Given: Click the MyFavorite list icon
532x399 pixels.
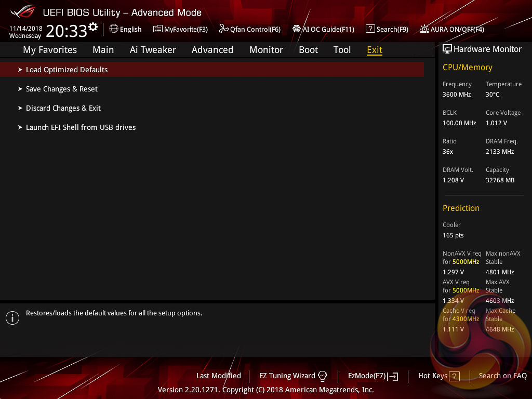Looking at the screenshot, I should click(x=158, y=29).
